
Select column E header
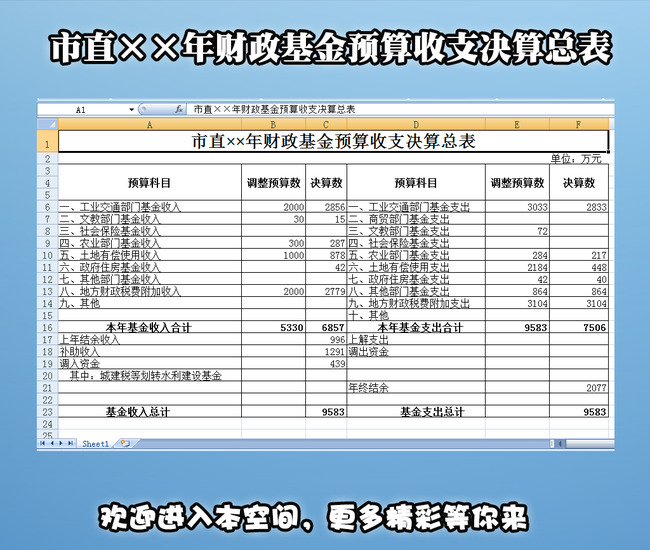tap(517, 124)
